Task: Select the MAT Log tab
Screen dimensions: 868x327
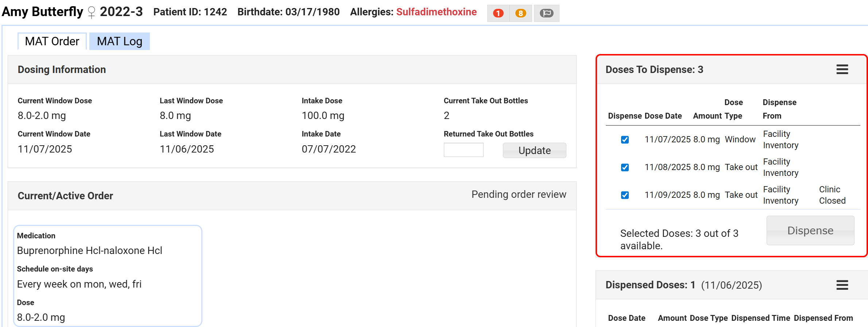Action: click(x=120, y=41)
